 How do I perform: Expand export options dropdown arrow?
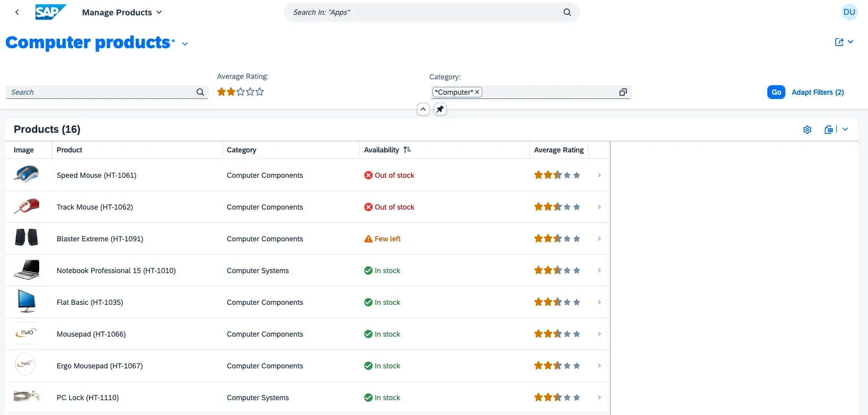845,130
